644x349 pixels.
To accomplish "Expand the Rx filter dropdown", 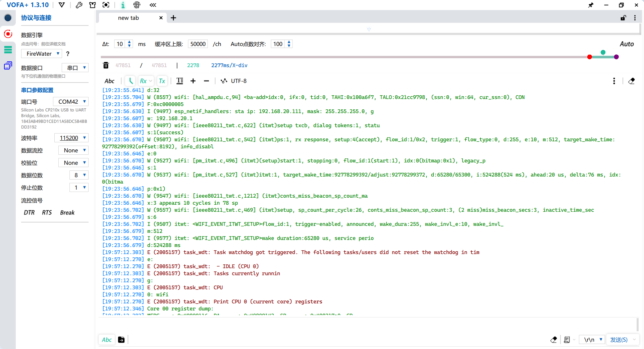I will [150, 81].
